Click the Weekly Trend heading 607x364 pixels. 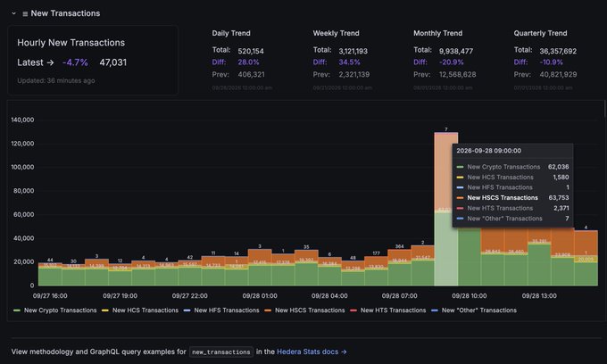[336, 33]
